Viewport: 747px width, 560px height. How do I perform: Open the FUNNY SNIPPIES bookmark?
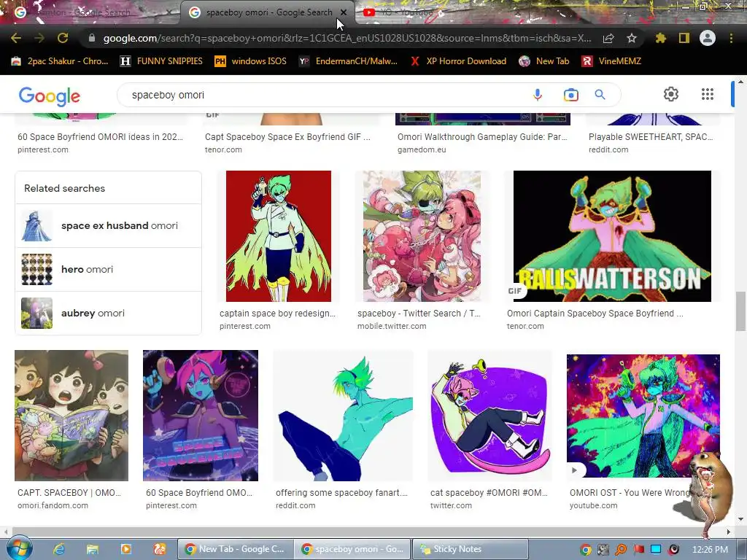tap(161, 61)
